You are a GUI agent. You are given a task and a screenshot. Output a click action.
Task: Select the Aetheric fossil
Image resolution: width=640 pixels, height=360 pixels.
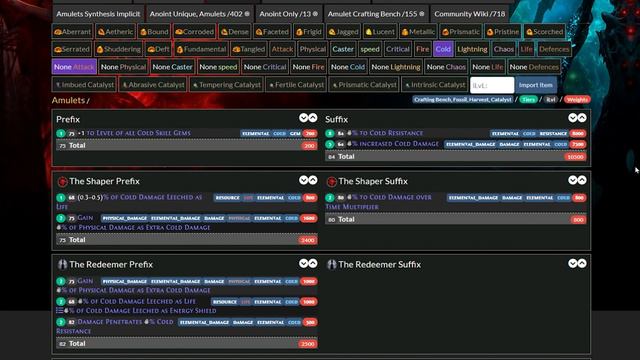tap(116, 31)
